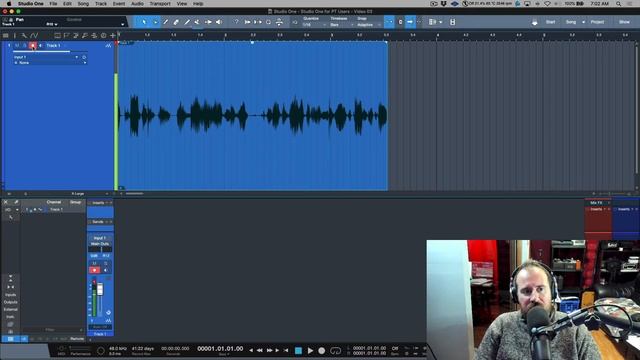Click the mixer channel volume fader
Image resolution: width=640 pixels, height=360 pixels.
pos(100,289)
